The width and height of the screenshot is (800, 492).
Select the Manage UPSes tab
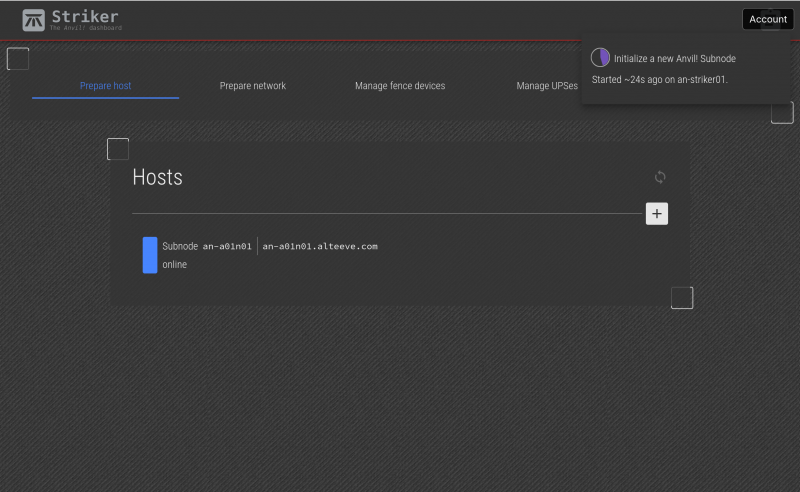coord(547,86)
